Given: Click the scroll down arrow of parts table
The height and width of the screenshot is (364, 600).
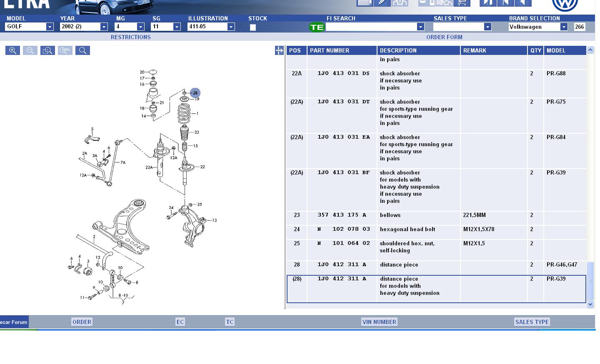Looking at the screenshot, I should pyautogui.click(x=590, y=304).
